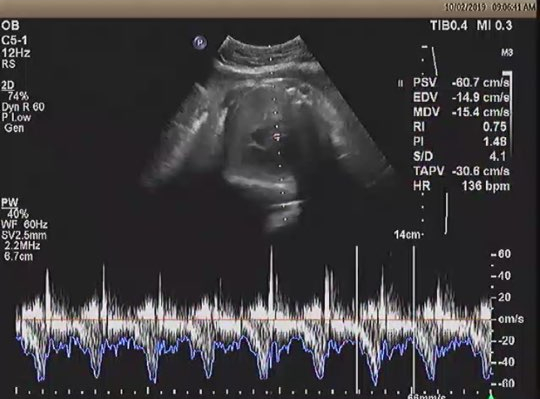540x399 pixels.
Task: Select the Doppler sample volume gate marker
Action: tap(277, 137)
